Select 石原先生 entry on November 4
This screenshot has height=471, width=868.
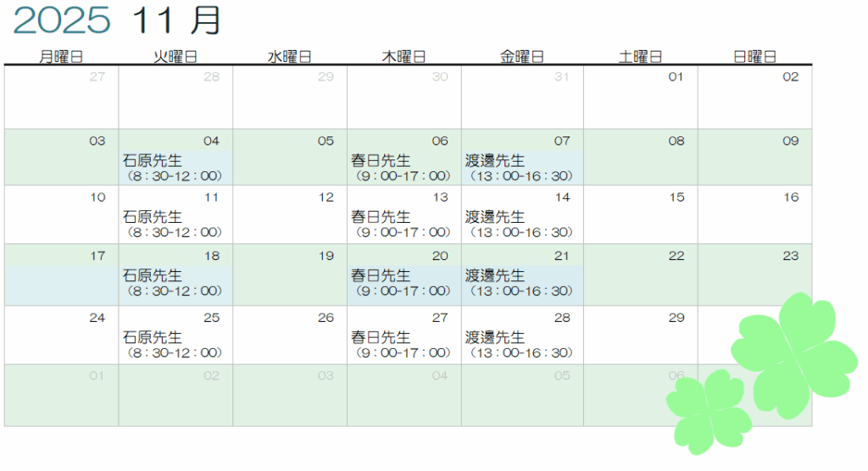pos(175,168)
